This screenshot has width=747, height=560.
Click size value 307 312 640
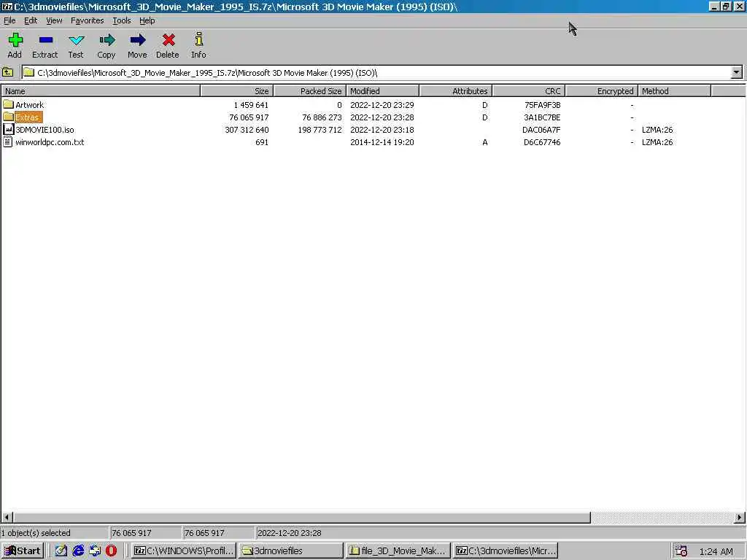pos(247,130)
